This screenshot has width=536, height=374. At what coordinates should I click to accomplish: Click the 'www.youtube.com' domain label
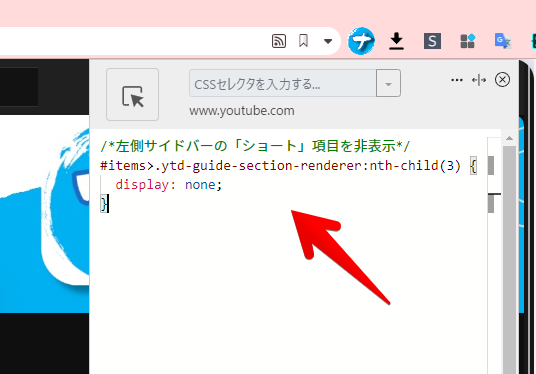[242, 111]
